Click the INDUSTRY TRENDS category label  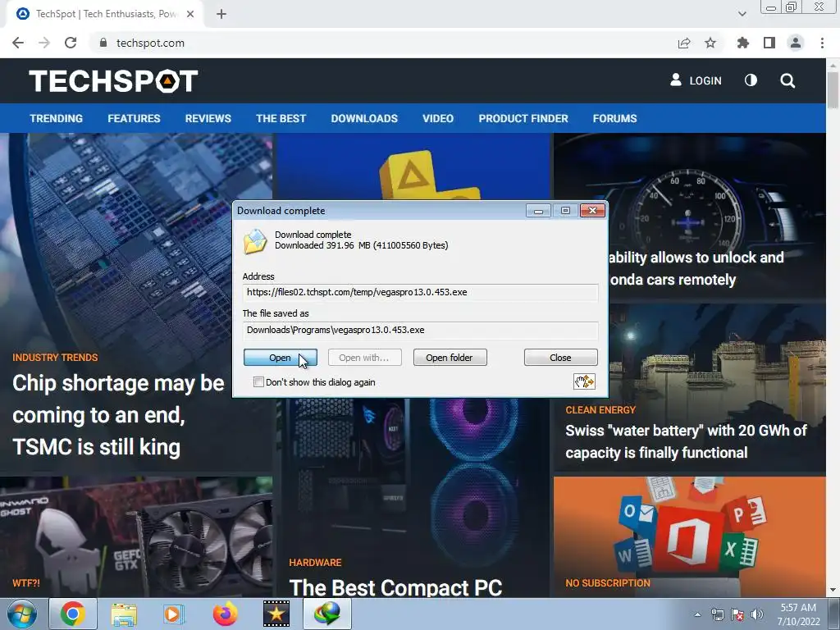tap(55, 358)
